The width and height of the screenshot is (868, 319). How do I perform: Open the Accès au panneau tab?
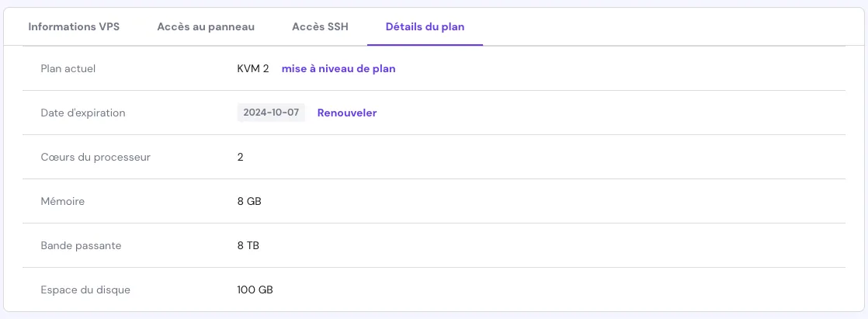coord(206,26)
